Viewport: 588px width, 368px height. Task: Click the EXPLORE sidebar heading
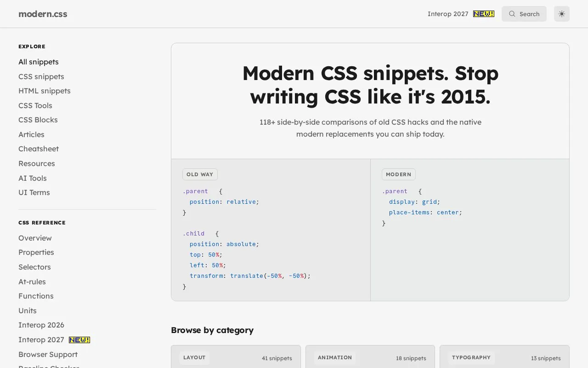point(32,46)
